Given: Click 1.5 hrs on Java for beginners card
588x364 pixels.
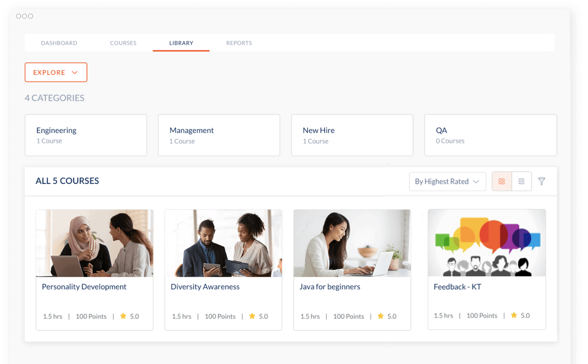Looking at the screenshot, I should 310,316.
